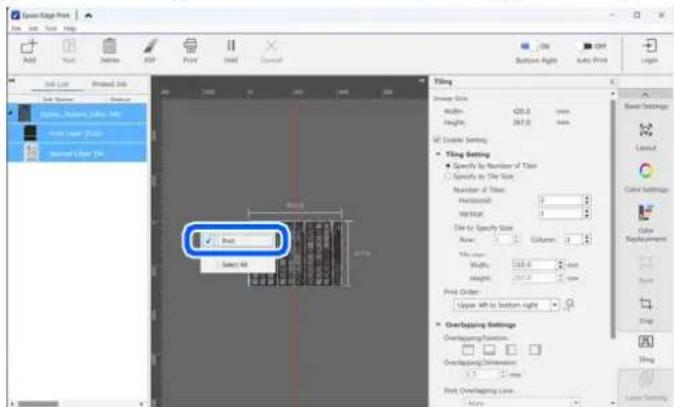Screen dimensions: 674x407
Task: Open the Help menu
Action: coord(70,28)
